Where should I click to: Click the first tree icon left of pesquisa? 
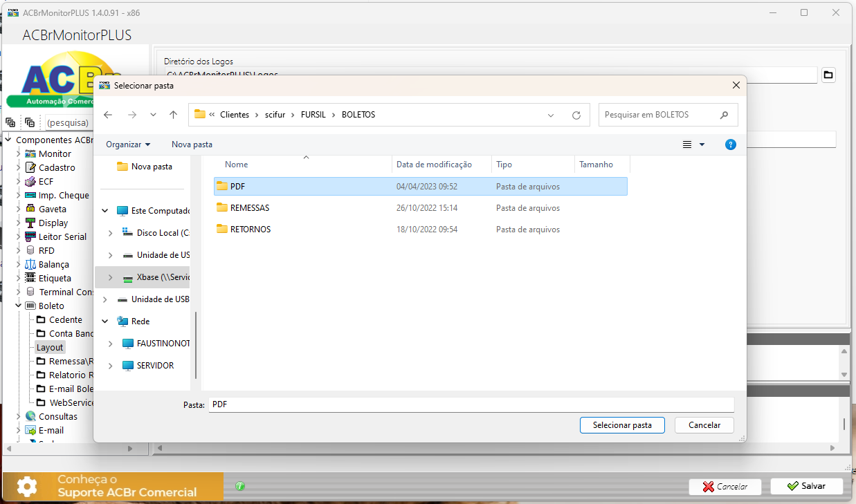10,122
